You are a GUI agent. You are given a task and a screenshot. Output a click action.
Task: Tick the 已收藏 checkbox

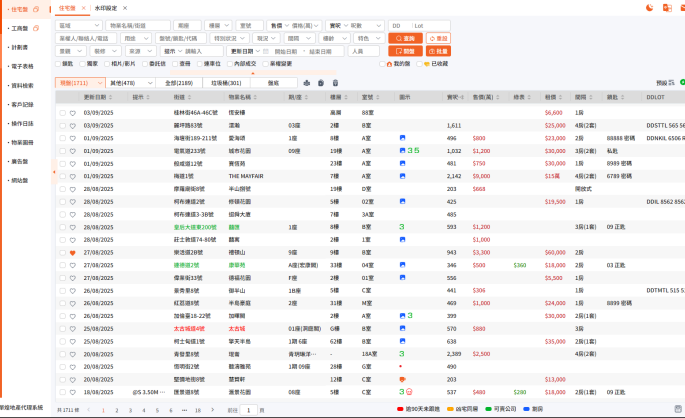419,64
